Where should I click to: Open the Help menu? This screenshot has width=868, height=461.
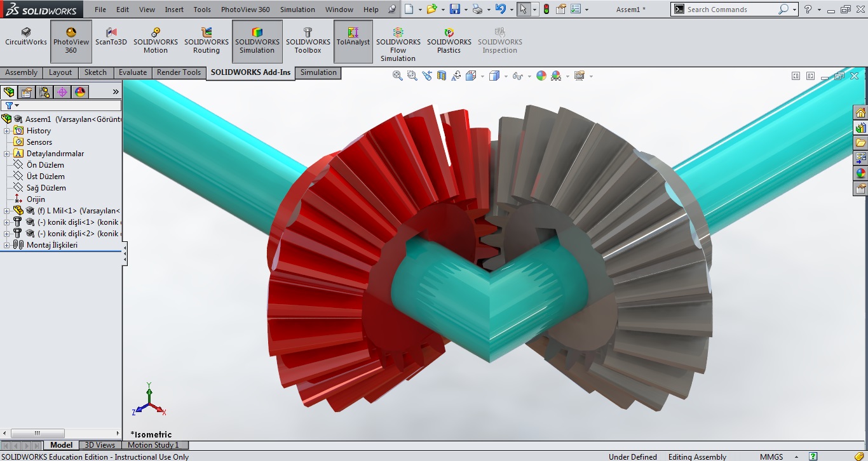371,10
